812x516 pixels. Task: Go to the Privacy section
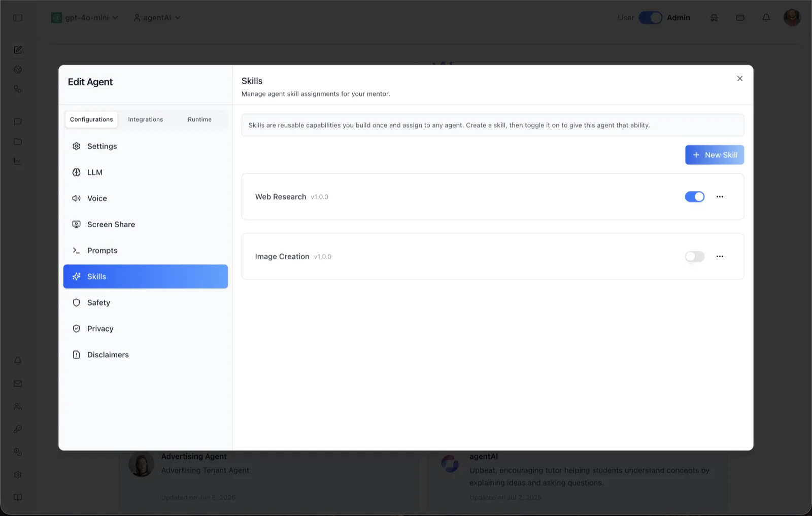pos(146,329)
